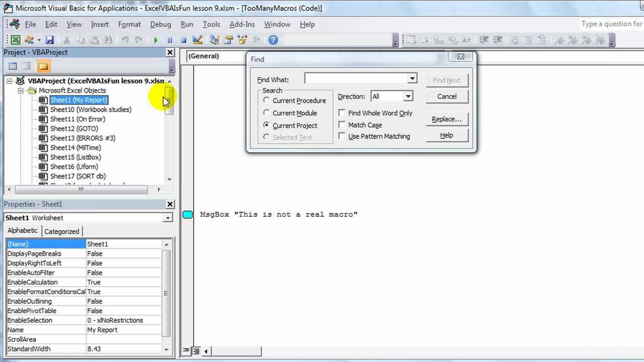Click the Outdent icon on Edit toolbar

coord(498,40)
